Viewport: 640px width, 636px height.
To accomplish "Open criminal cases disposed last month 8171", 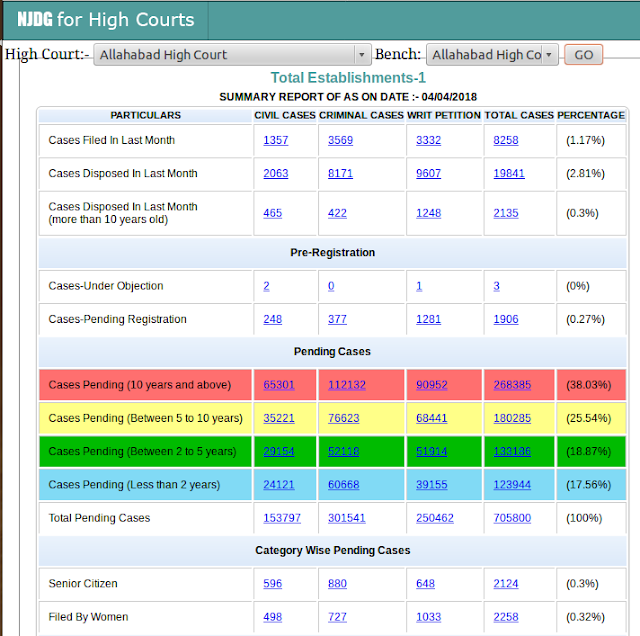I will coord(340,173).
